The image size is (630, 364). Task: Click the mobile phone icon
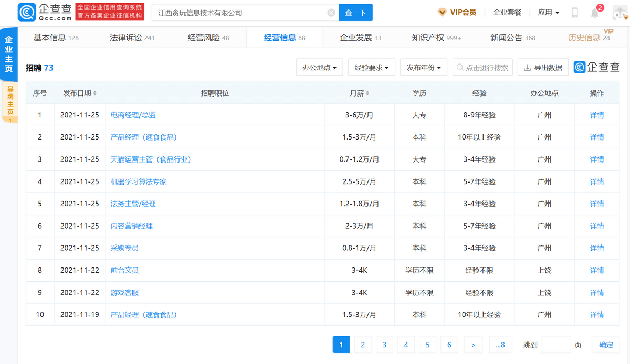pyautogui.click(x=575, y=13)
